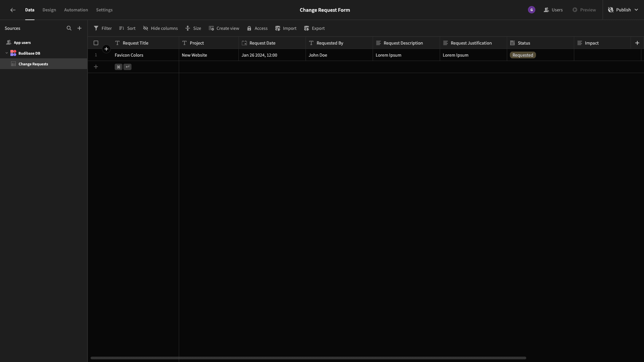Add a new source with plus icon
The height and width of the screenshot is (362, 644).
coord(79,28)
